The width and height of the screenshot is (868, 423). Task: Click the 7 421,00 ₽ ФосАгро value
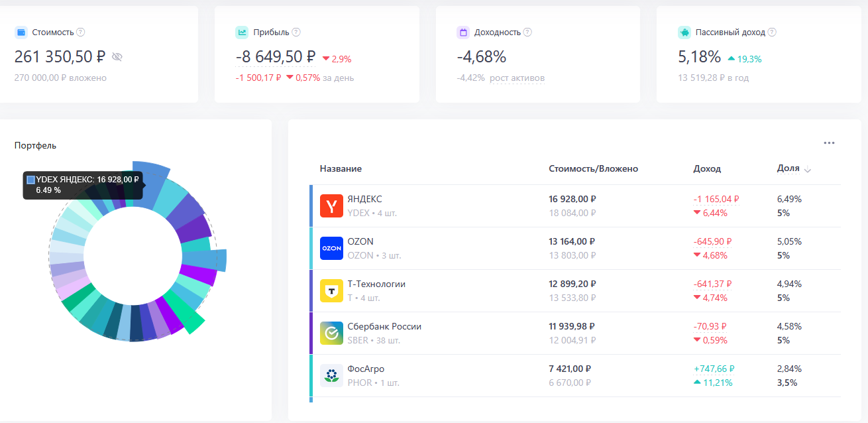click(x=570, y=369)
